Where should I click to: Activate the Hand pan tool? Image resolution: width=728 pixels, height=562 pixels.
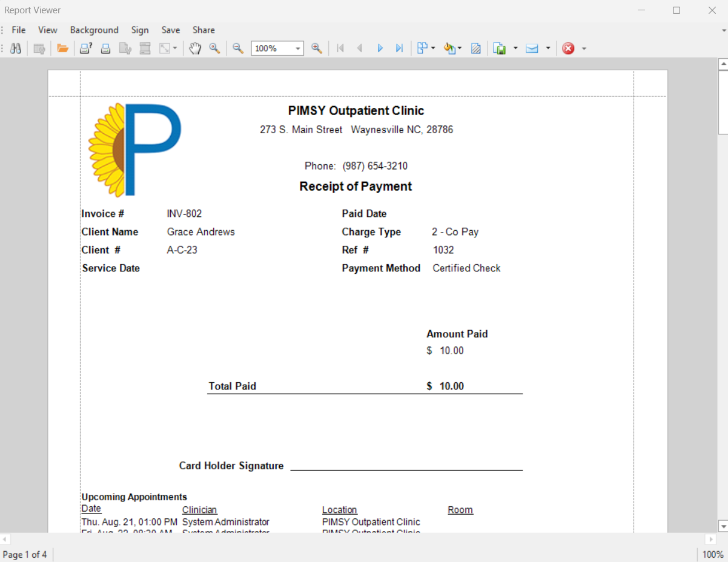pyautogui.click(x=195, y=48)
